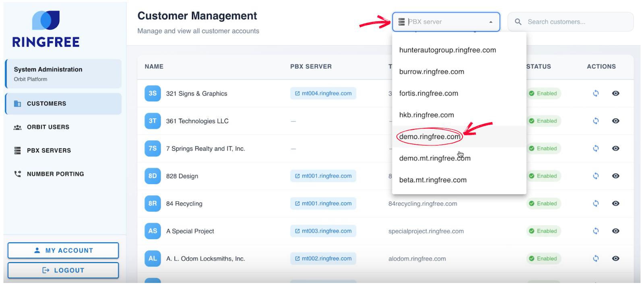Screen dimensions: 644x285
Task: Open the mt004.ringfree.com server link
Action: click(323, 93)
